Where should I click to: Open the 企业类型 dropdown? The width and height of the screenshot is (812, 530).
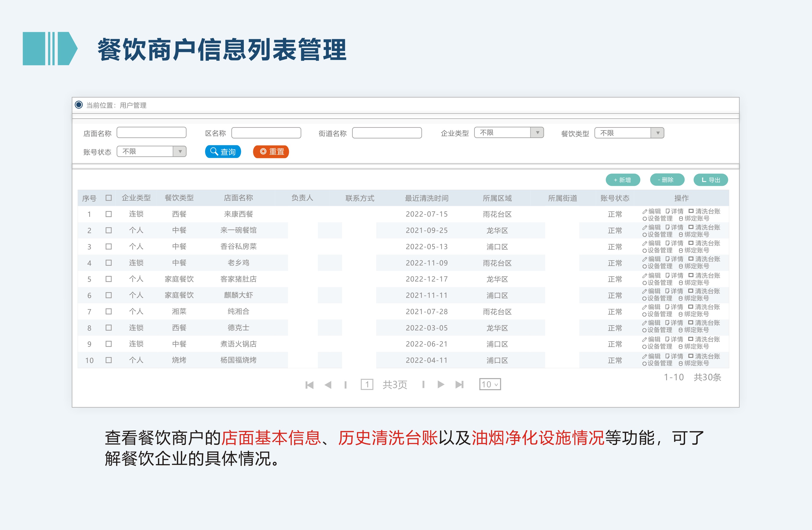pyautogui.click(x=509, y=132)
